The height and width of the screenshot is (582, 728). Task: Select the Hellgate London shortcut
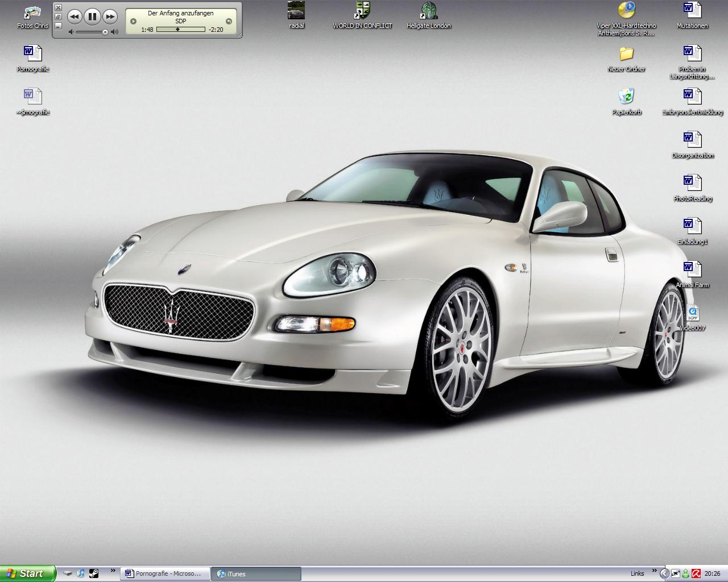[429, 15]
